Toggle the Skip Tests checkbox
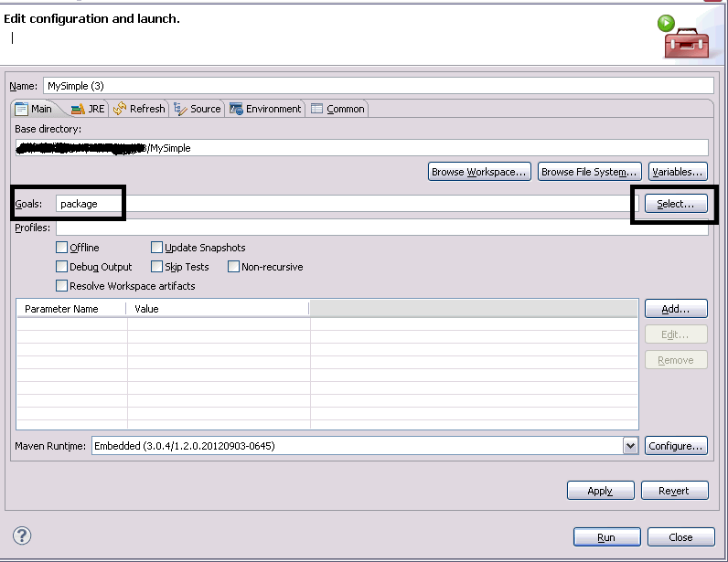 [x=156, y=267]
